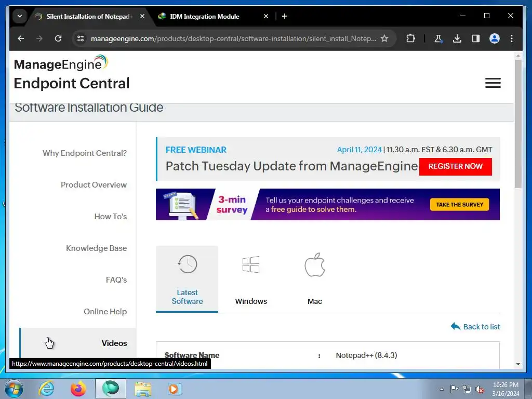
Task: Open the media player taskbar icon
Action: coord(175,389)
